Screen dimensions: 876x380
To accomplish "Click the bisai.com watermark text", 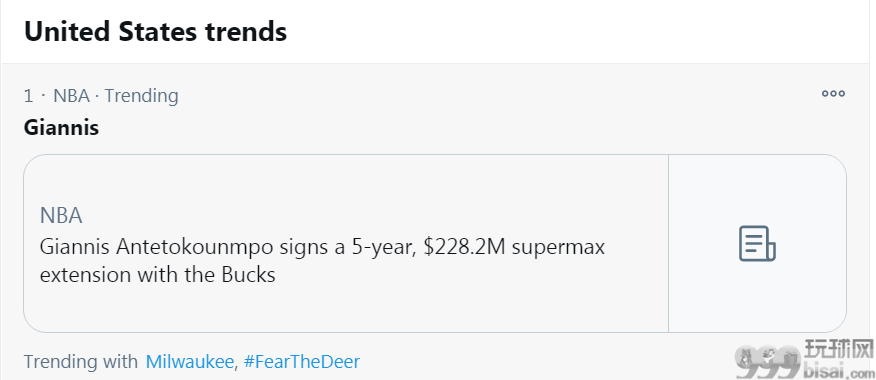I will tap(838, 371).
